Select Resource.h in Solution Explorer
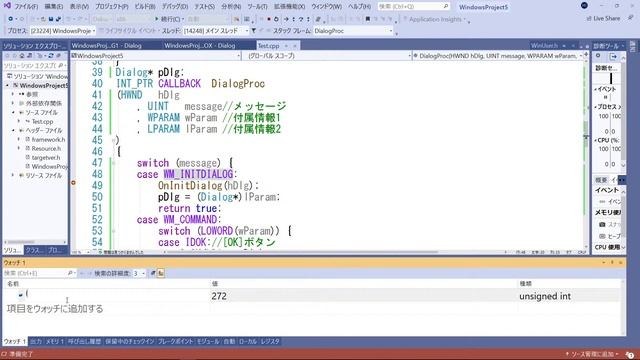The image size is (640, 360). click(x=46, y=148)
